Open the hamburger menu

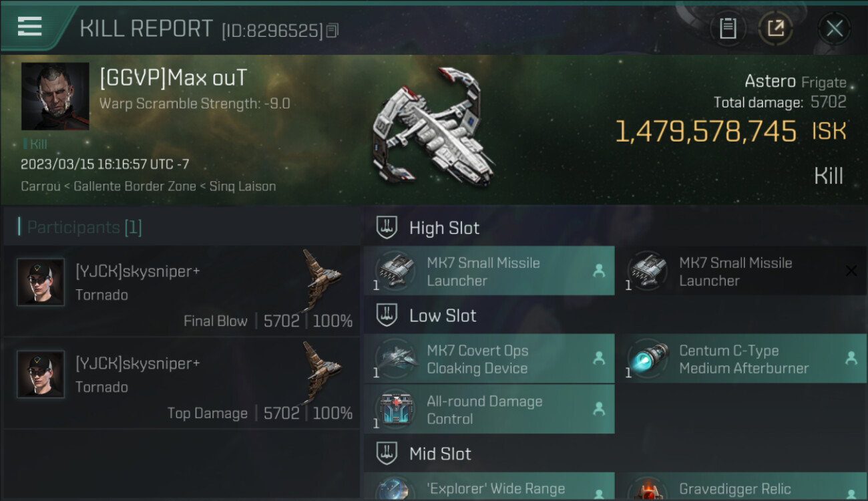tap(29, 27)
